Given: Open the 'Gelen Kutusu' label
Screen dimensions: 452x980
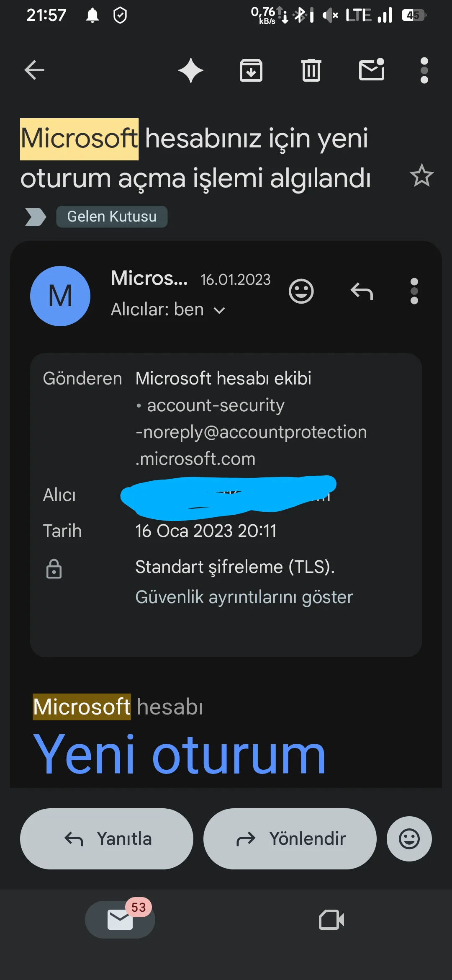Looking at the screenshot, I should pyautogui.click(x=112, y=217).
